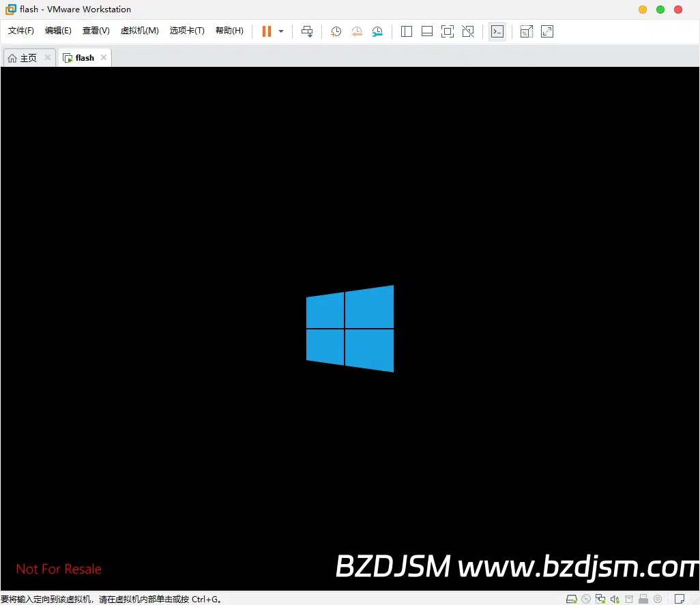Close window with the red button
The height and width of the screenshot is (605, 700).
coord(678,10)
